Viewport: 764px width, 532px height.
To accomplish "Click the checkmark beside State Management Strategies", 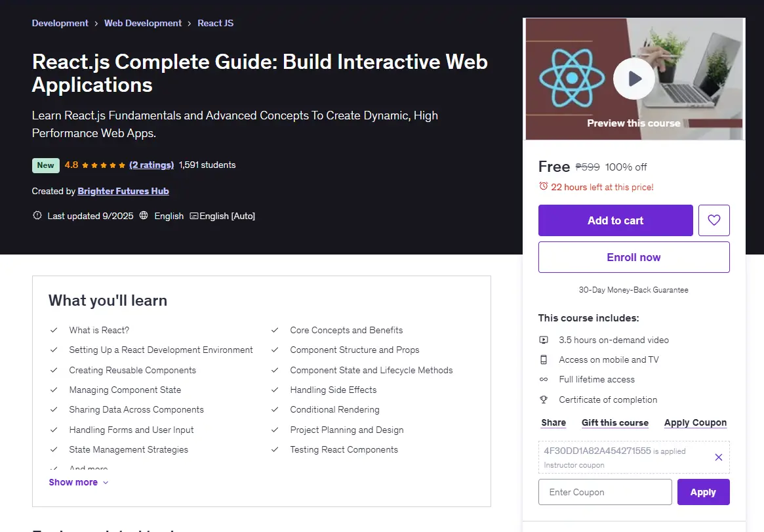I will 54,449.
